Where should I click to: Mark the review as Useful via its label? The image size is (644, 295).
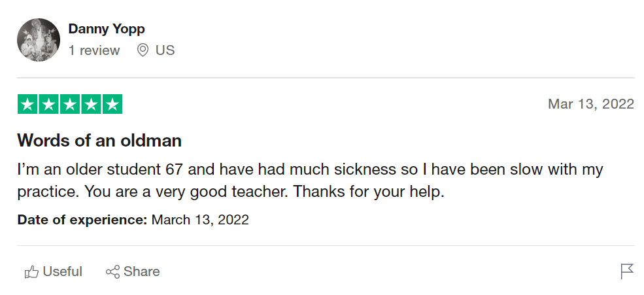[x=63, y=271]
